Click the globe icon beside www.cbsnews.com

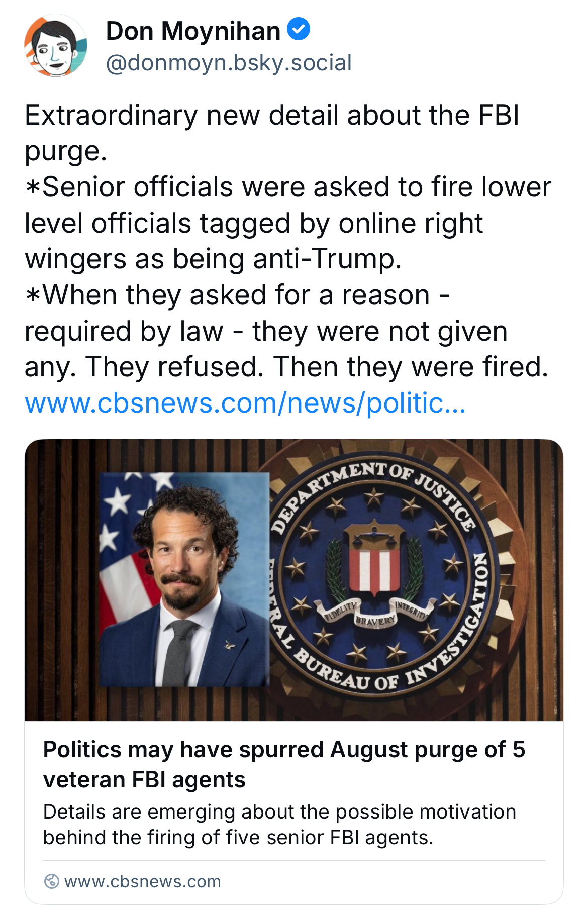[51, 881]
